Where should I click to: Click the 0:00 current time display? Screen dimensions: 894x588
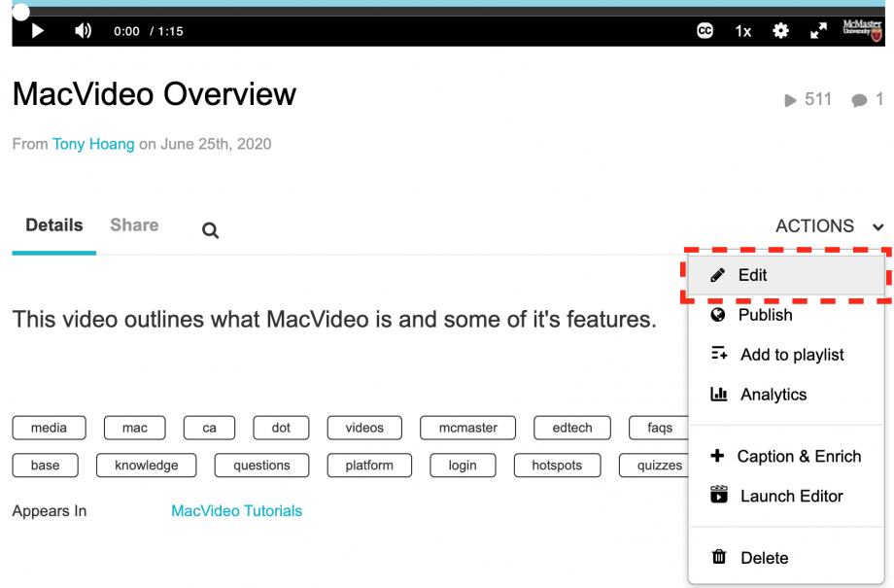click(126, 31)
